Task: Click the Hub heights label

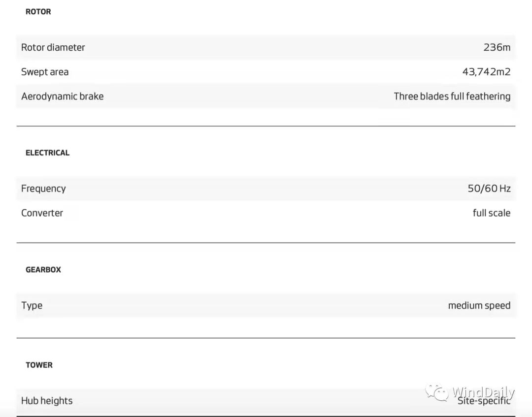Action: (47, 401)
